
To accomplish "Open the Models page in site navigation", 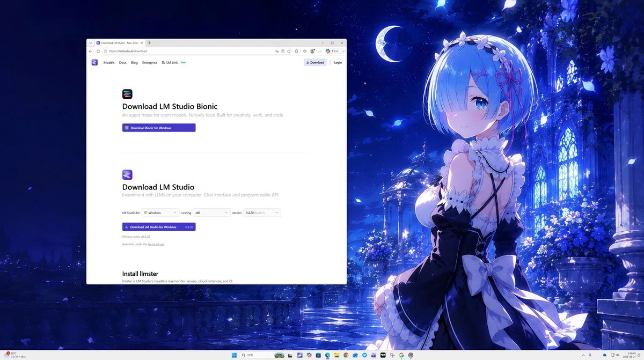I will 109,63.
